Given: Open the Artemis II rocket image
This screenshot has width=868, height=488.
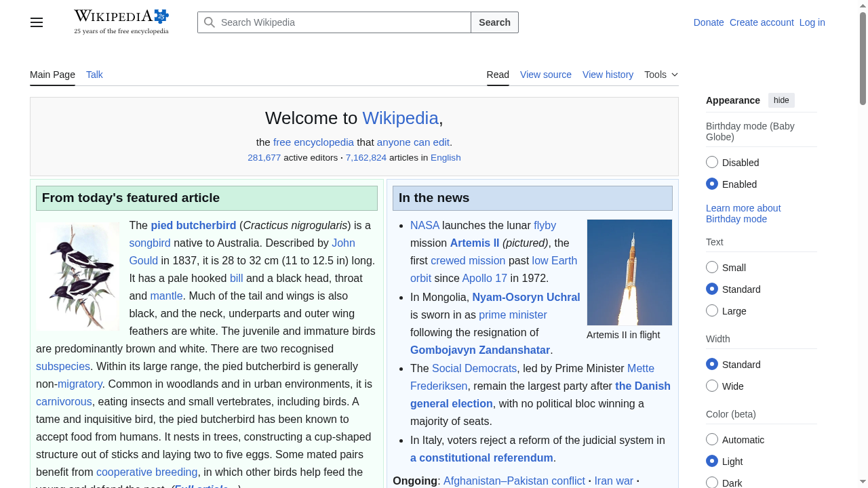Looking at the screenshot, I should click(x=629, y=272).
